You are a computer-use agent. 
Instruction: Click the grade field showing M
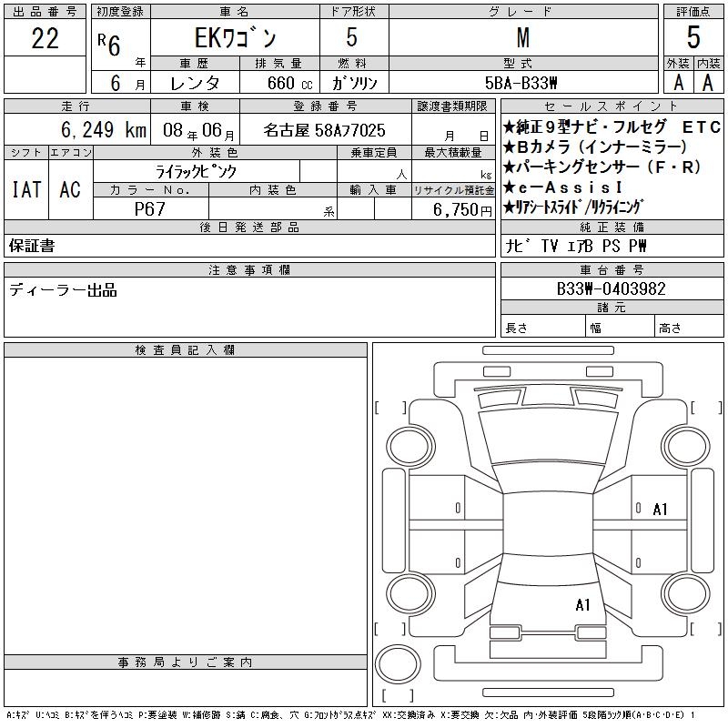click(x=522, y=38)
